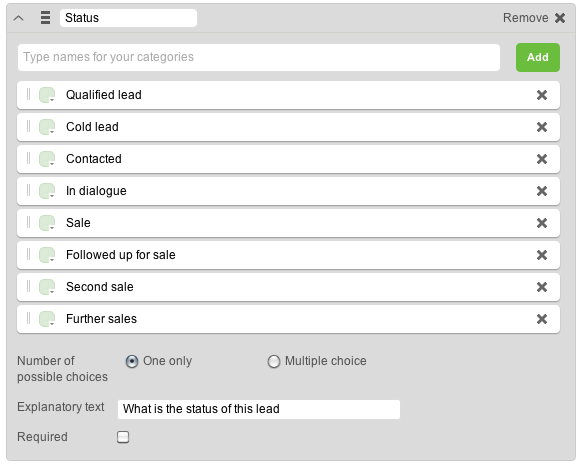585x465 pixels.
Task: Collapse the Status field panel chevron
Action: click(19, 18)
